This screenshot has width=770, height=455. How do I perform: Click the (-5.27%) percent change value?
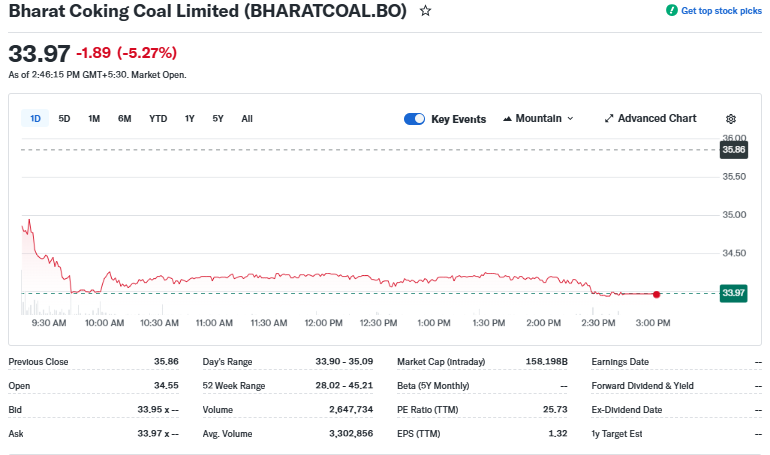click(147, 53)
